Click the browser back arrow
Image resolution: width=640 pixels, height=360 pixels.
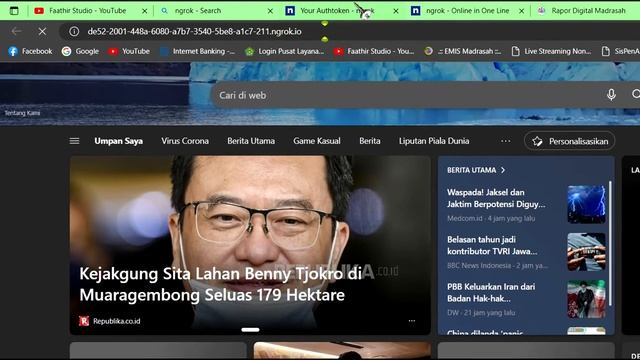[16, 31]
